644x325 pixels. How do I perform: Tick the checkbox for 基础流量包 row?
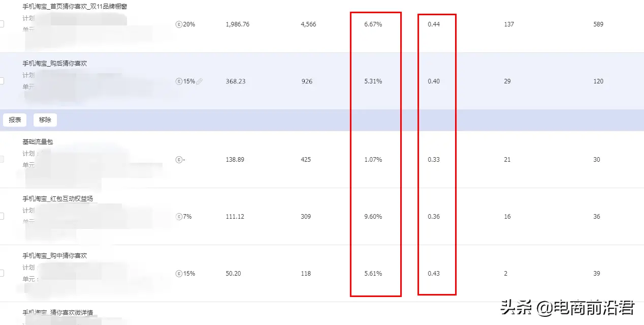pos(2,160)
